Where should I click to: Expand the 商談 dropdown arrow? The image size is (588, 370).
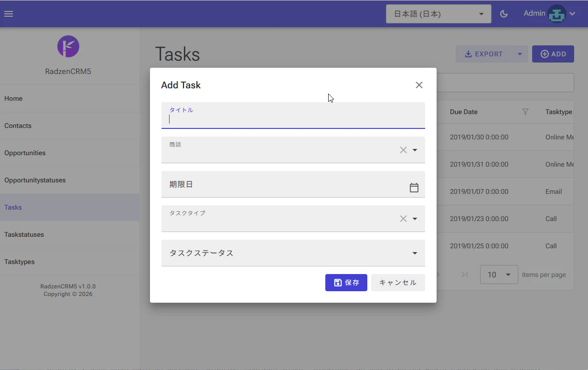click(415, 150)
